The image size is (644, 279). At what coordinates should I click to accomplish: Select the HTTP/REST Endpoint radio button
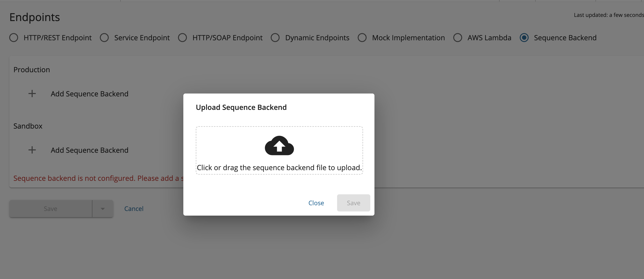[14, 38]
